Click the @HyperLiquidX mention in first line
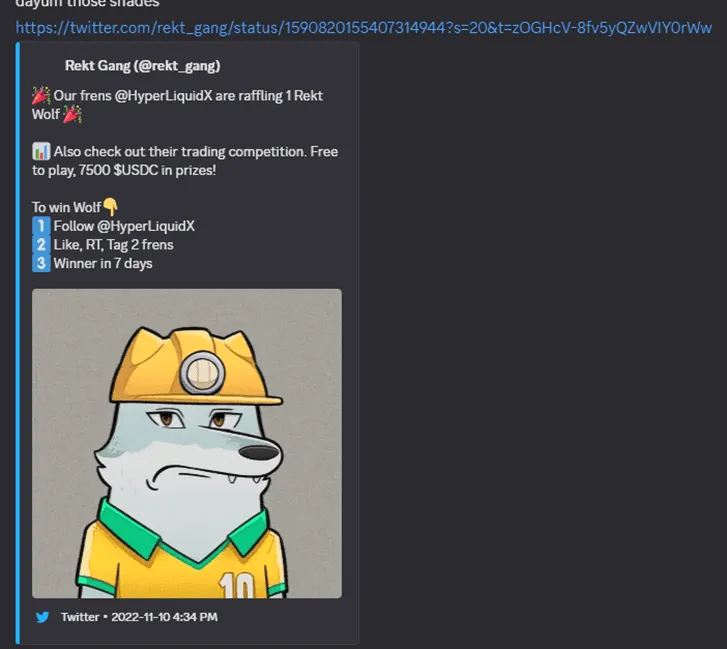 [163, 95]
